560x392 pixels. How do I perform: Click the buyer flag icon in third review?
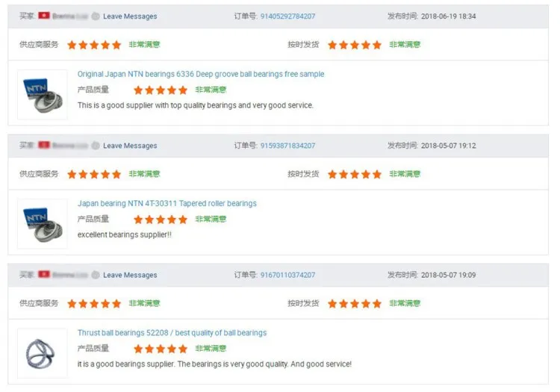(44, 274)
